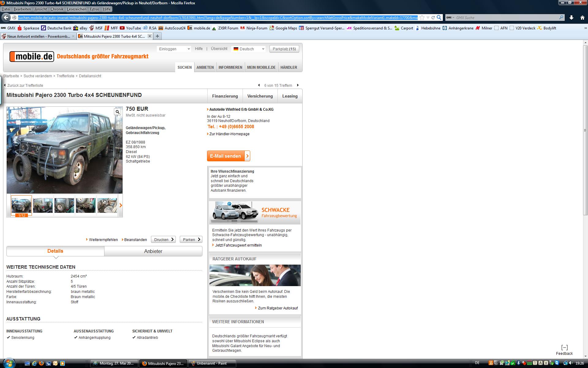
Task: Click the bookmark star icon in address bar
Action: tap(422, 18)
